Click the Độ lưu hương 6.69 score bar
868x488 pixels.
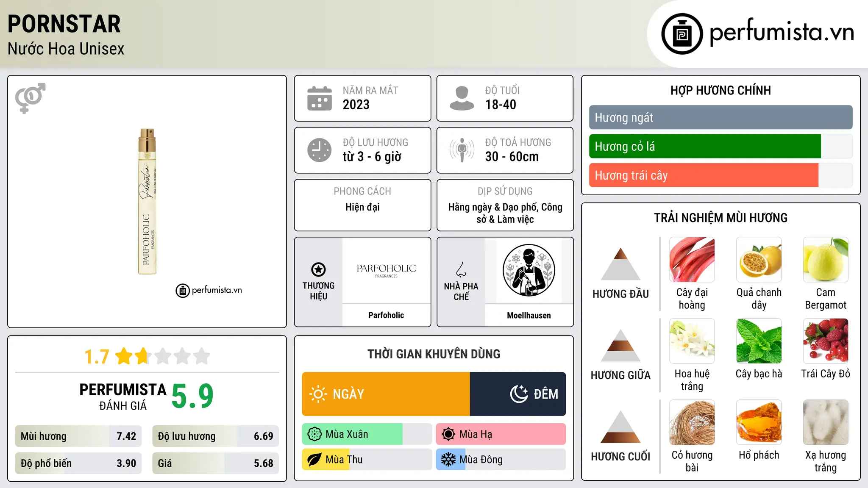point(215,436)
